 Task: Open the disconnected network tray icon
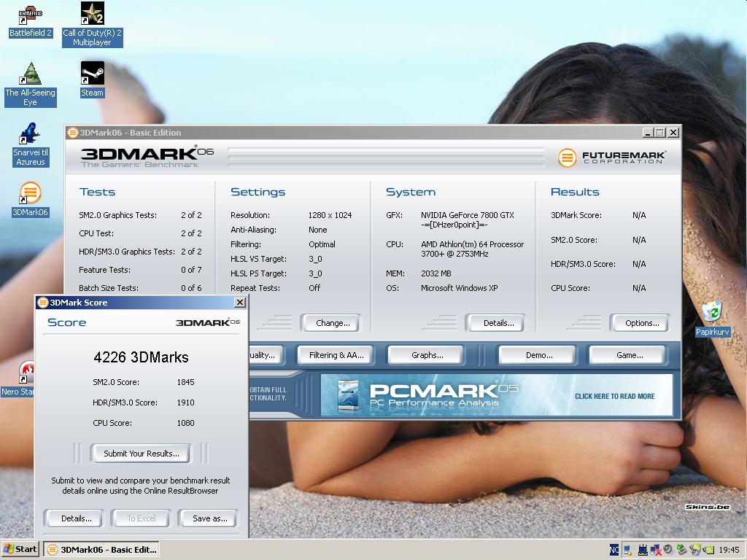click(656, 550)
